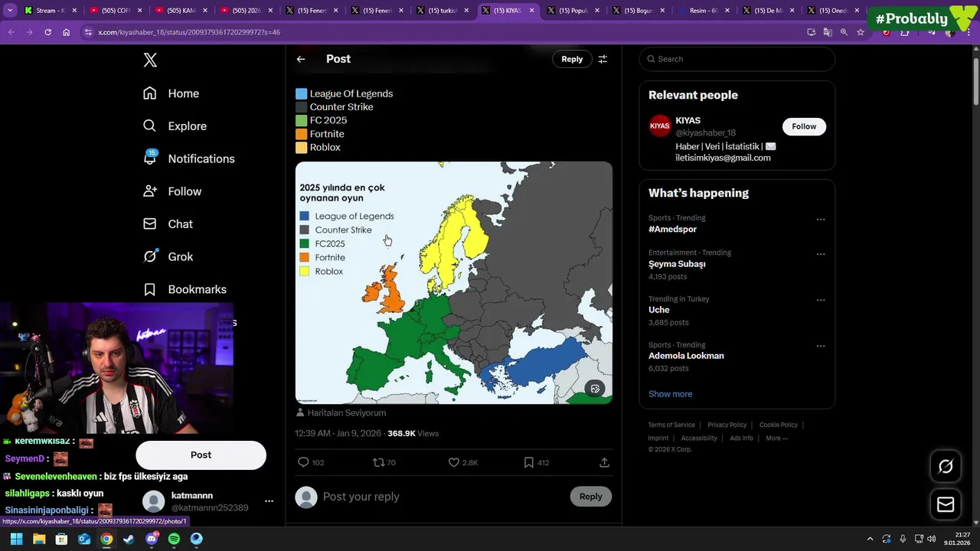Click the floating Grok icon button
Screen dimensions: 980x551
[946, 466]
